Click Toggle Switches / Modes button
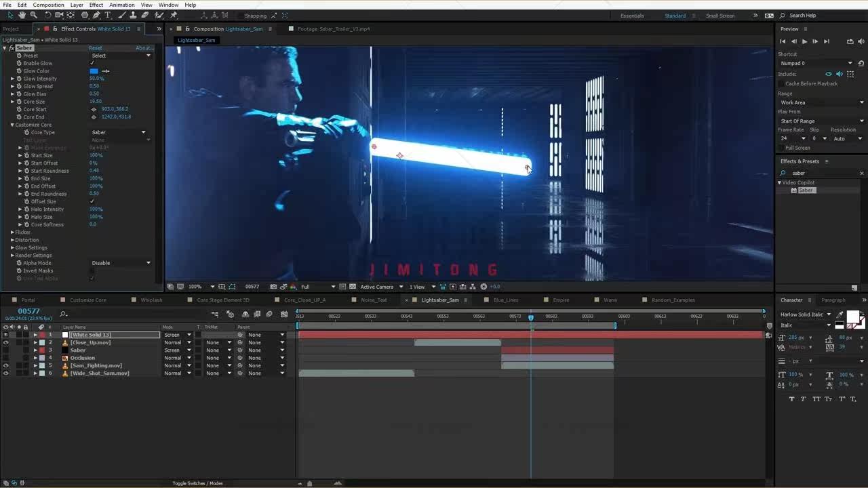The width and height of the screenshot is (868, 488). click(197, 483)
